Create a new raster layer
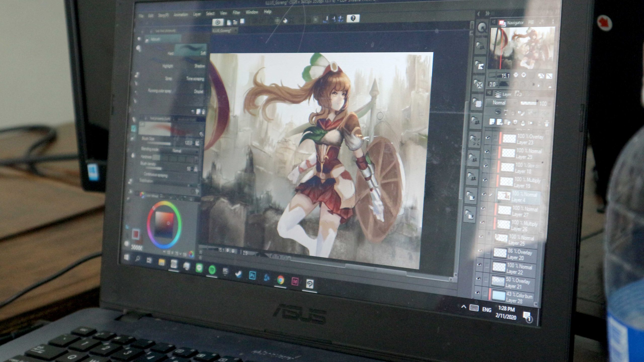 (x=492, y=122)
